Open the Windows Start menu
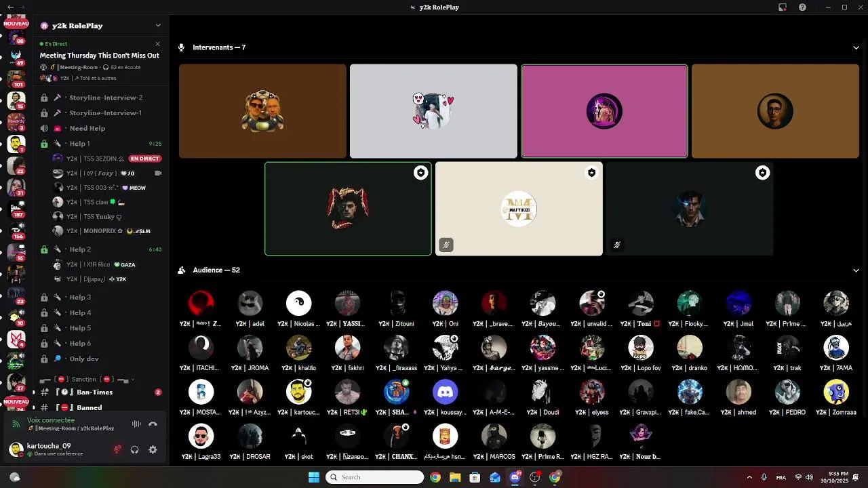Screen dimensions: 868x488 pos(314,477)
